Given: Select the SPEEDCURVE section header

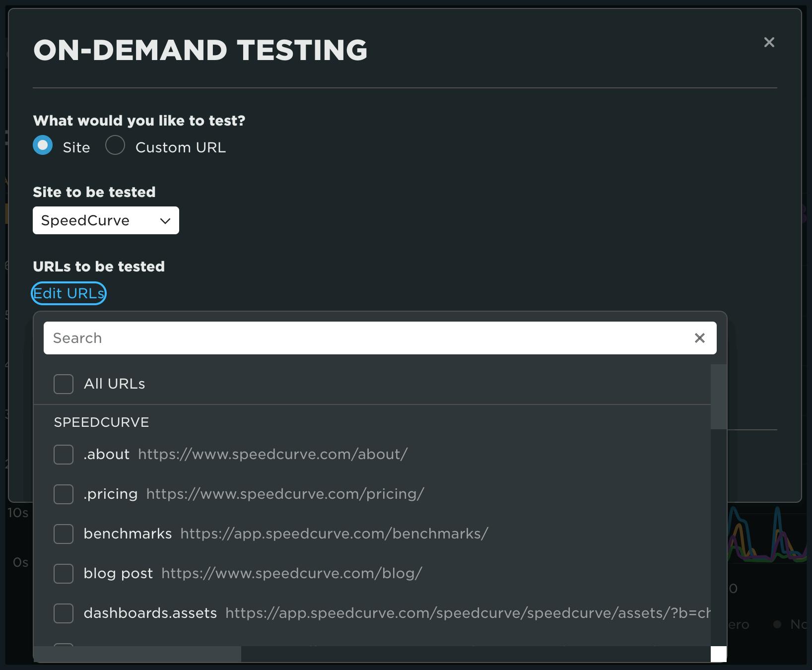Looking at the screenshot, I should 101,422.
